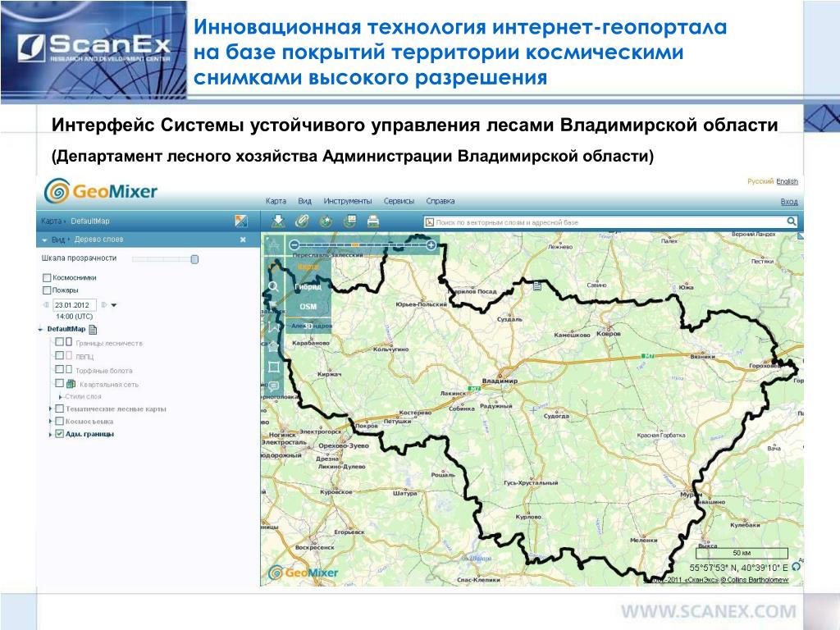Expand the Космосъемка group
The width and height of the screenshot is (840, 630).
tap(50, 422)
